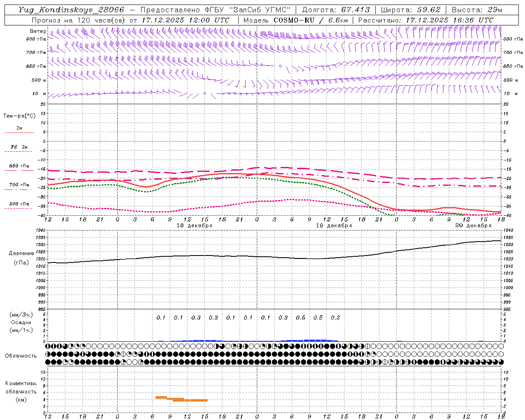The height and width of the screenshot is (420, 525).
Task: Click the Ветер panel label
Action: point(38,31)
